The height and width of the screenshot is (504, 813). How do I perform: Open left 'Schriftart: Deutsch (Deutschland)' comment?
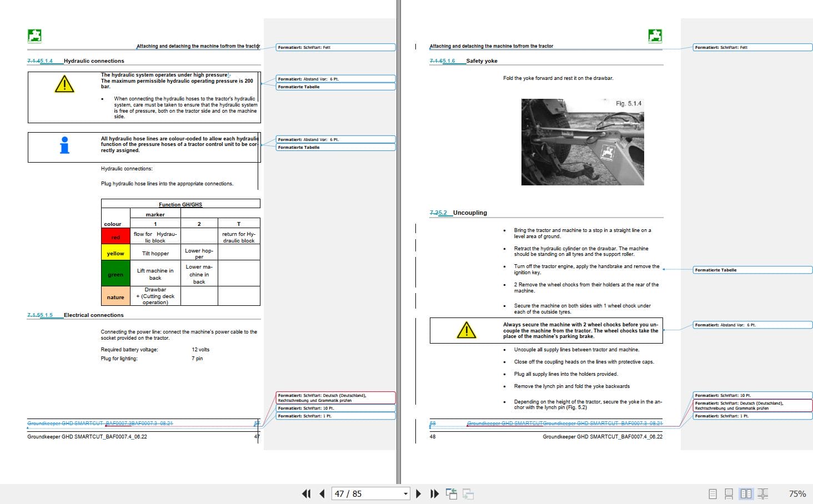click(336, 398)
